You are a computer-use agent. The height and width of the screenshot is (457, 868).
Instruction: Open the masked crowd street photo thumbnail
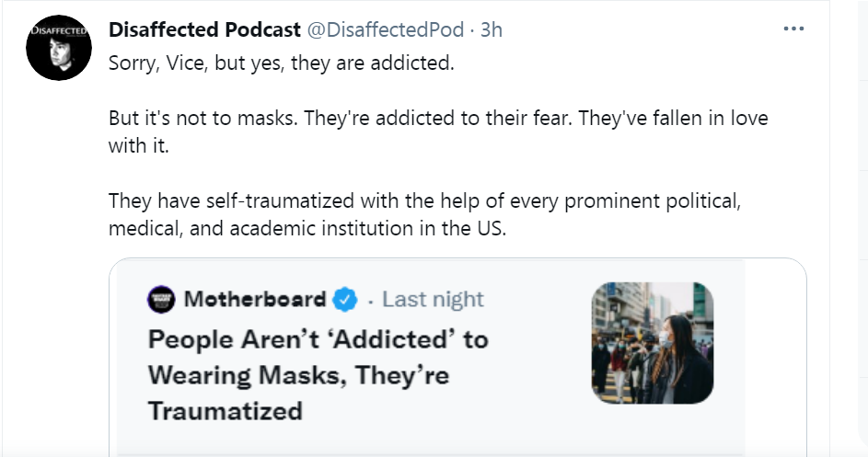click(x=653, y=343)
